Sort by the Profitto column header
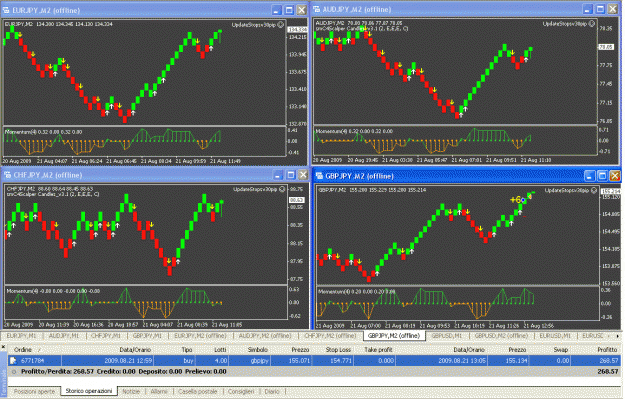Image resolution: width=625 pixels, height=399 pixels. (x=607, y=350)
